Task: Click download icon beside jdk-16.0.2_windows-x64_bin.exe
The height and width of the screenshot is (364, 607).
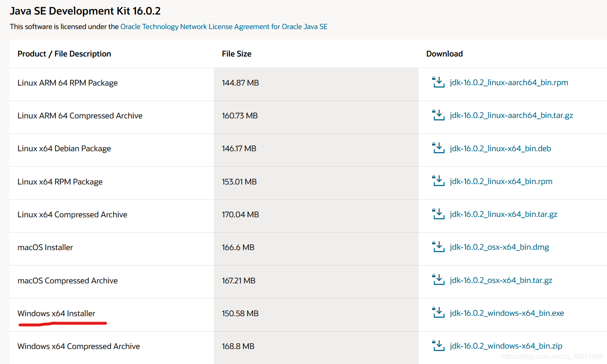Action: click(438, 313)
